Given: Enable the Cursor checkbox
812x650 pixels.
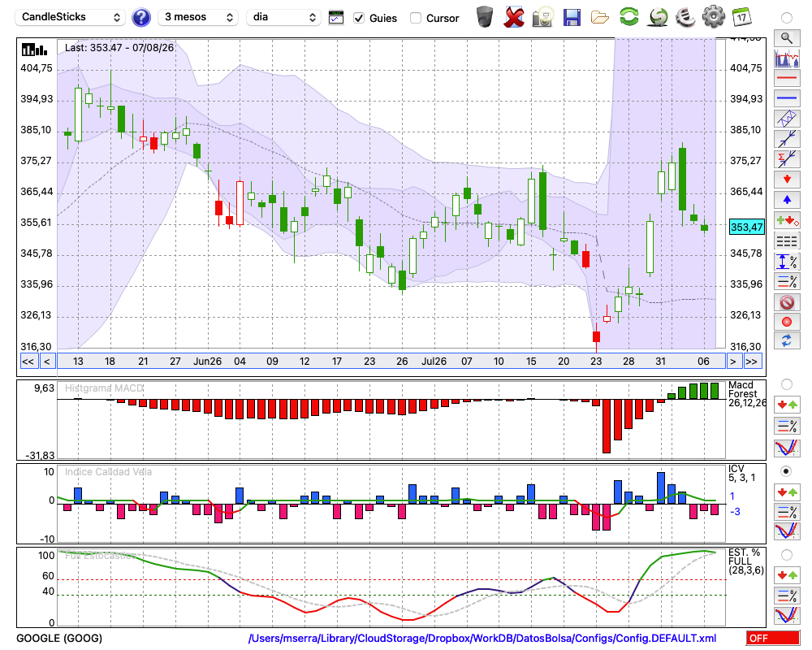Looking at the screenshot, I should [x=415, y=18].
